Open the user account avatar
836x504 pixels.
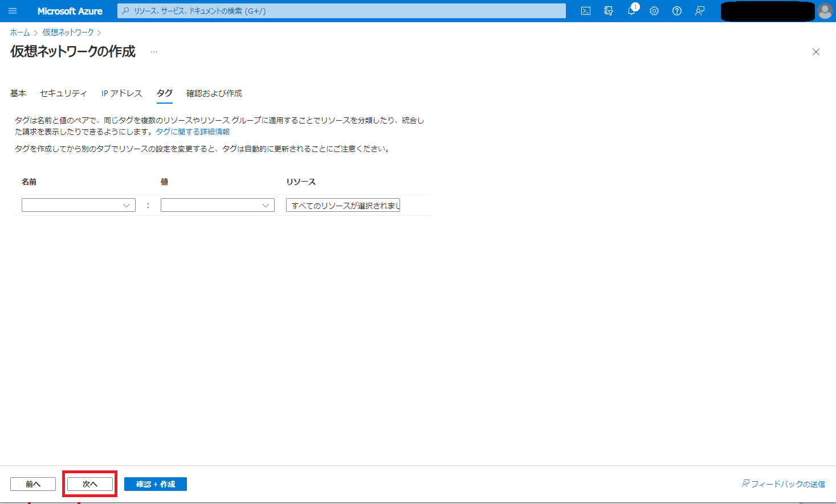click(x=825, y=11)
